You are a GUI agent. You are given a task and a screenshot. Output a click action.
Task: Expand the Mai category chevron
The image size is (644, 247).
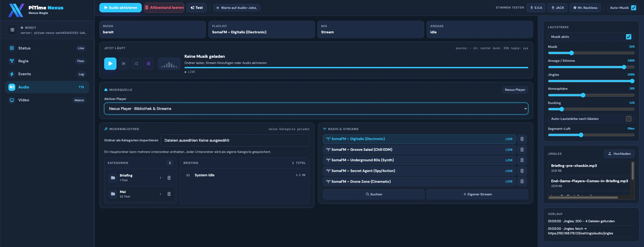coord(161,194)
